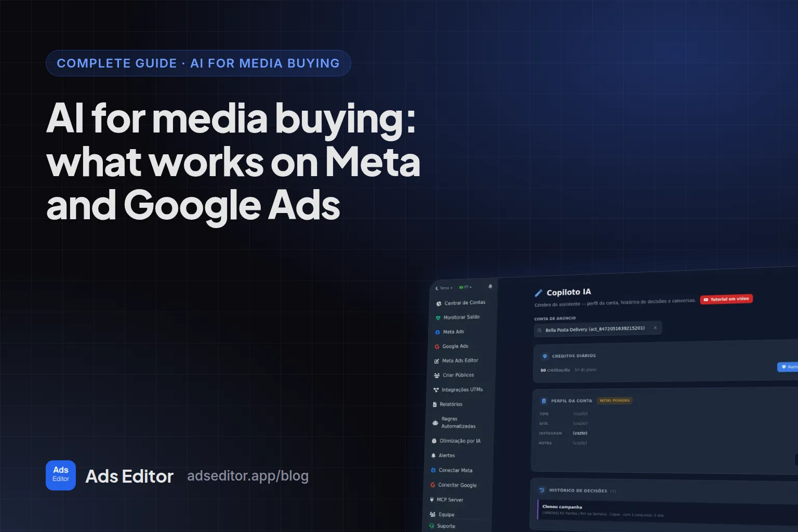The width and height of the screenshot is (798, 532).
Task: Click the Otimização por IA brain icon
Action: [434, 441]
